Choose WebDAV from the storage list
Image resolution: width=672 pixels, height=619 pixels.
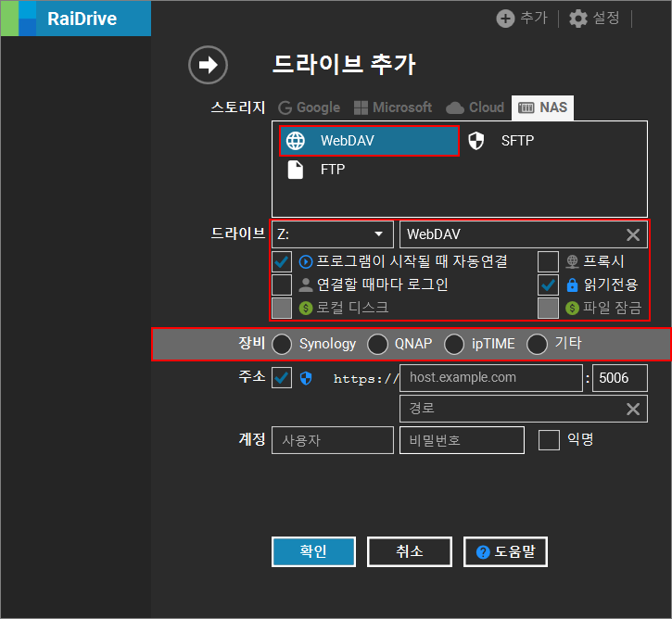point(369,141)
